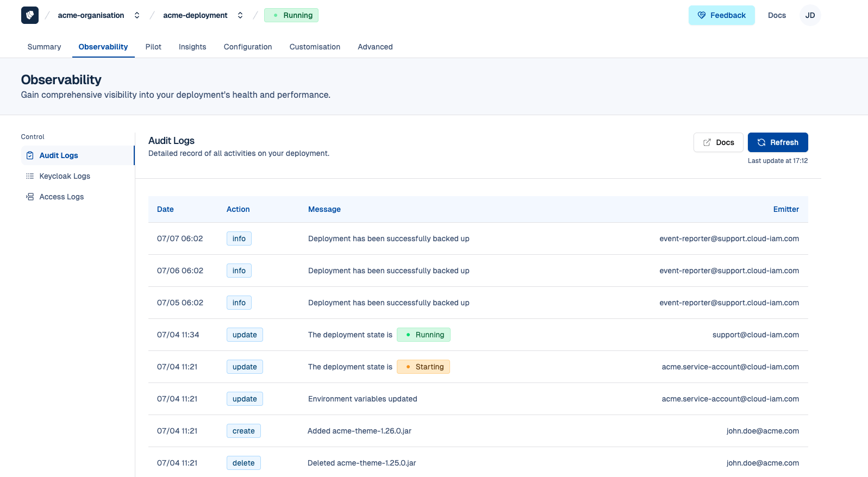This screenshot has height=477, width=868.
Task: Click the external link icon on Docs button
Action: 707,142
